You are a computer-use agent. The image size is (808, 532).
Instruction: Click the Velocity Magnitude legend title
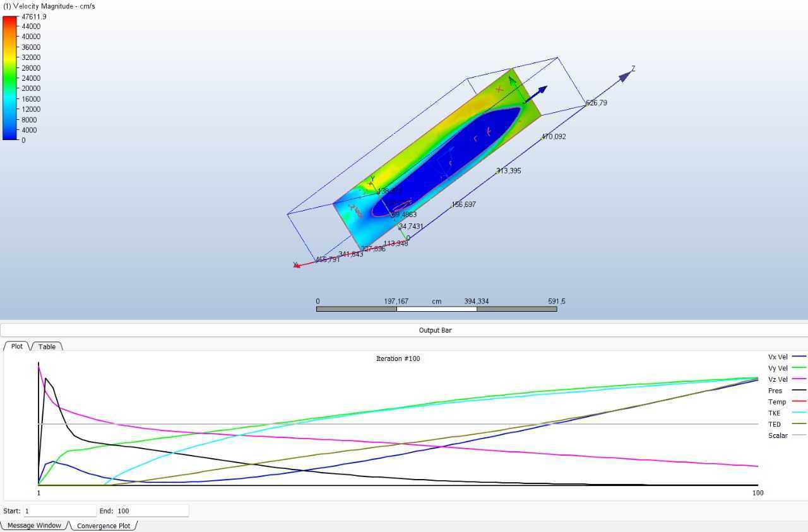pyautogui.click(x=49, y=6)
